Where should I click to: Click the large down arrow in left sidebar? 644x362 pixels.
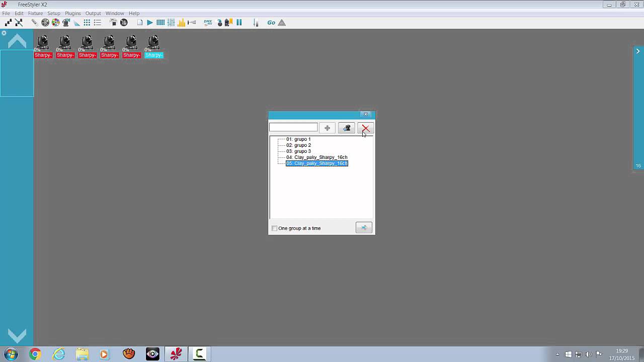pos(17,335)
